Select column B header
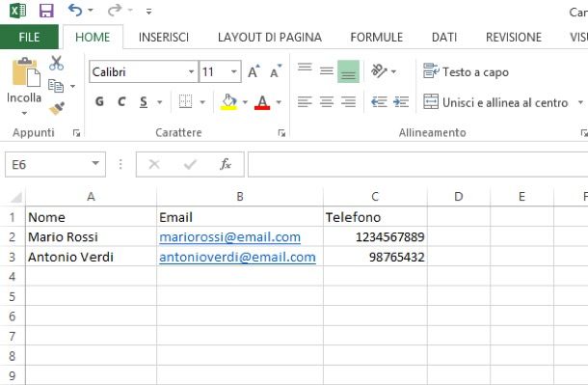The image size is (588, 385). [x=240, y=197]
